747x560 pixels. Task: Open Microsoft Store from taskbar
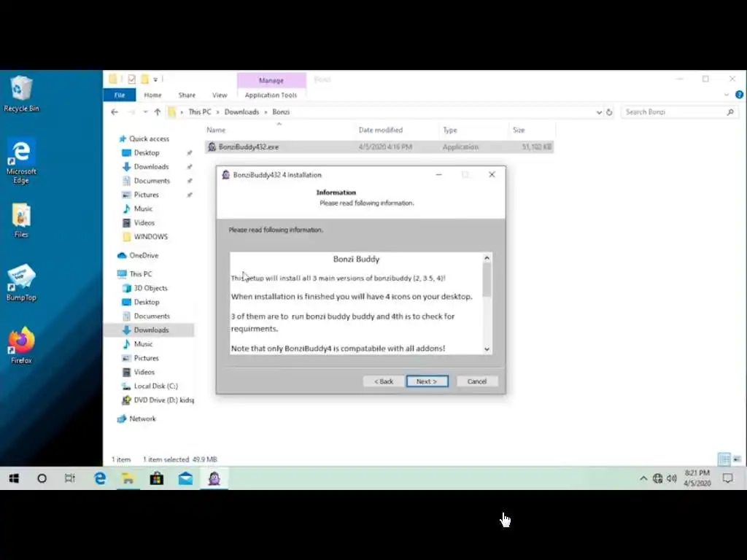tap(157, 478)
